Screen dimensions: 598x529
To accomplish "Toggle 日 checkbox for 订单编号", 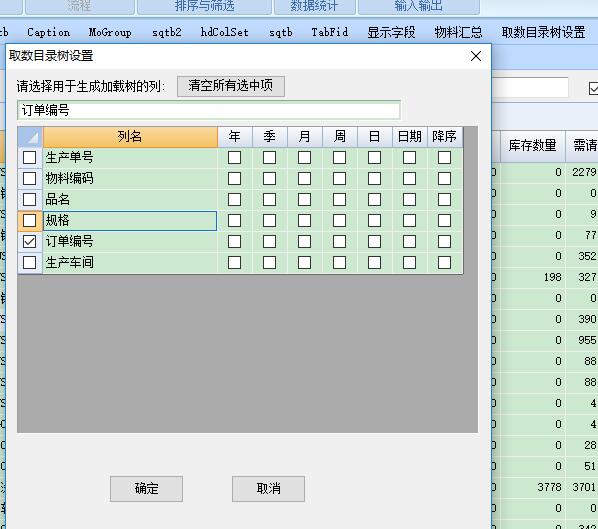I will pos(375,241).
